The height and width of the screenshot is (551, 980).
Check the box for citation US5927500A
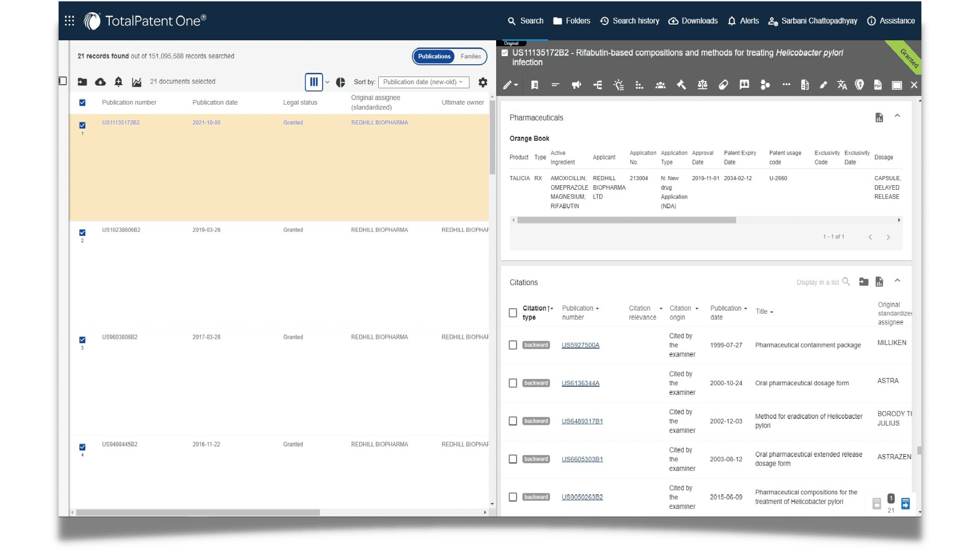(513, 345)
